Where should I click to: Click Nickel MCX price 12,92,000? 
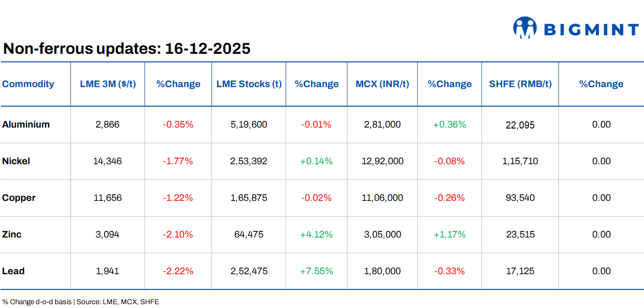[x=382, y=161]
